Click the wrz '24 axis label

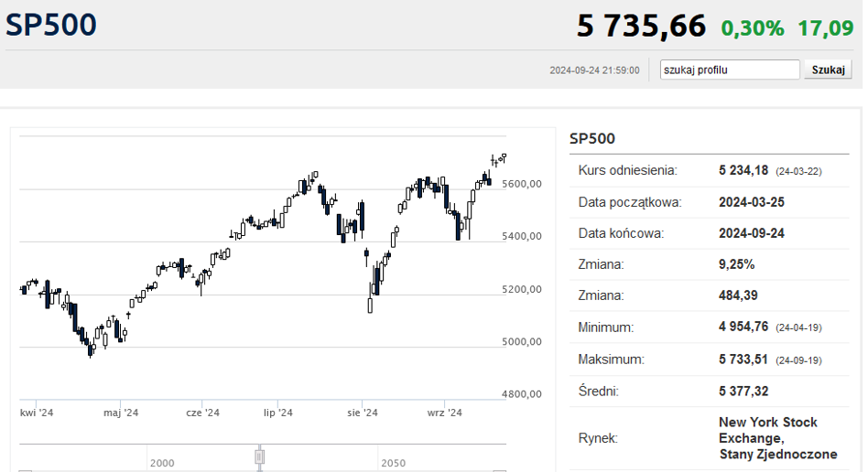coord(444,413)
